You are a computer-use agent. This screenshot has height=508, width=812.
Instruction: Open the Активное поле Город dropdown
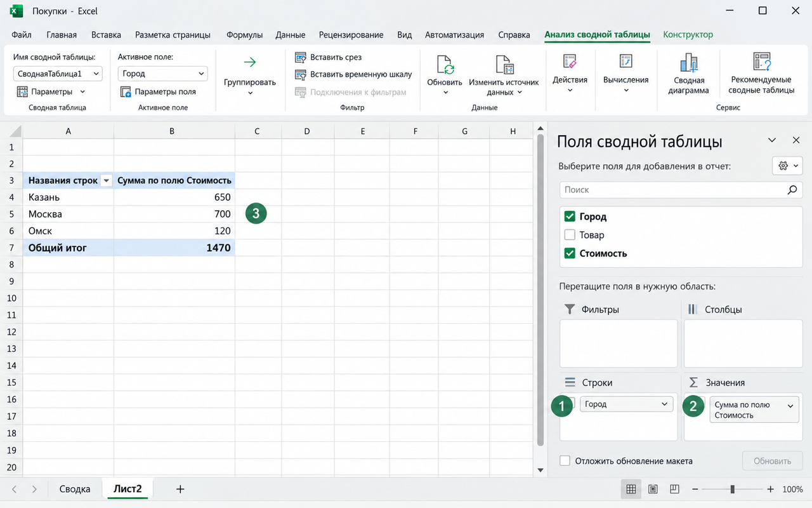coord(202,74)
